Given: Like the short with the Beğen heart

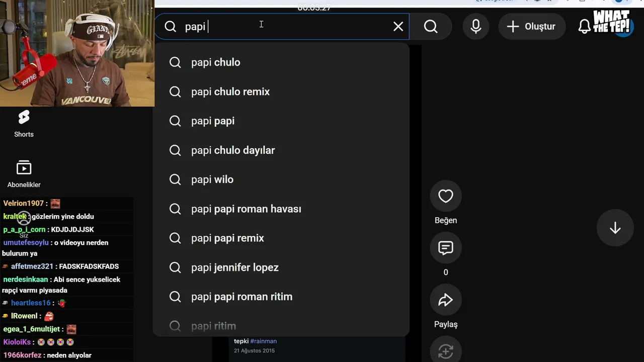Looking at the screenshot, I should coord(446,196).
